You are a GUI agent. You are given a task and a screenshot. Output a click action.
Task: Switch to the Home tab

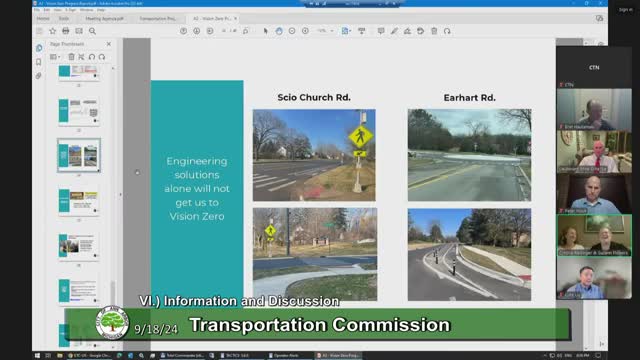[43, 19]
